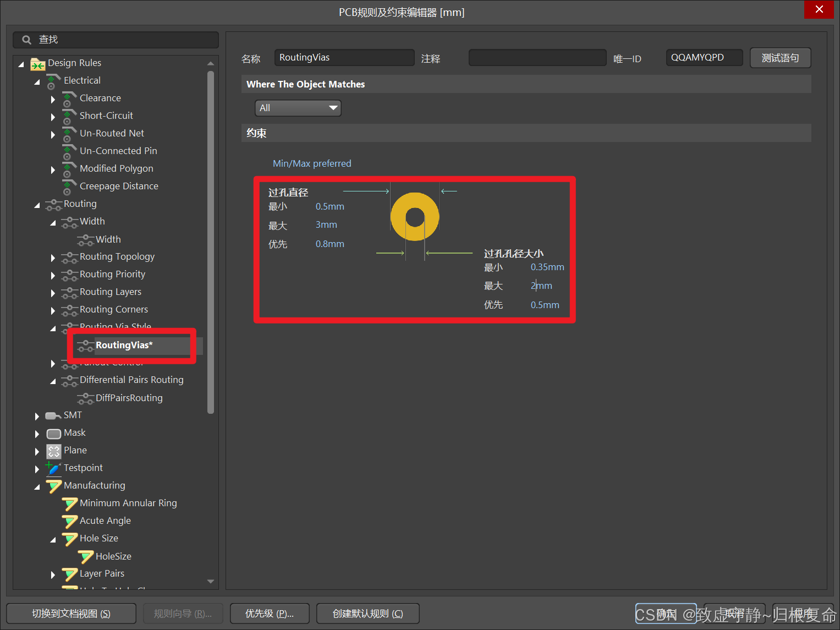
Task: Expand the Short-Circuit rule node
Action: 53,117
